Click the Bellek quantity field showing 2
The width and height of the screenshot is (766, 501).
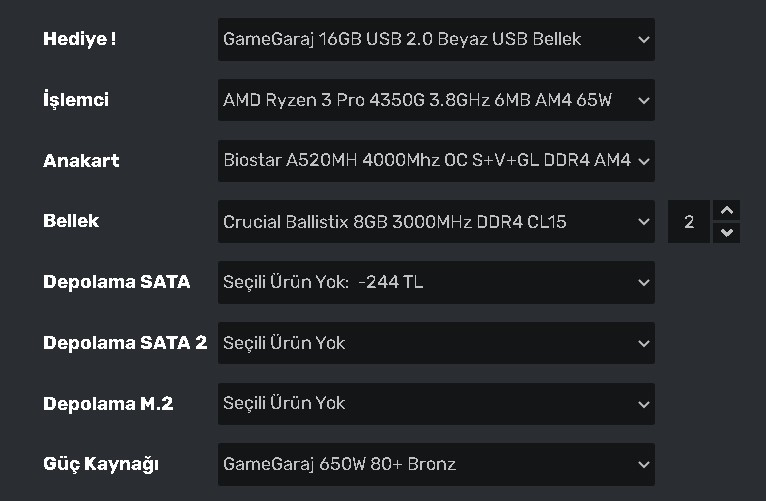tap(689, 222)
